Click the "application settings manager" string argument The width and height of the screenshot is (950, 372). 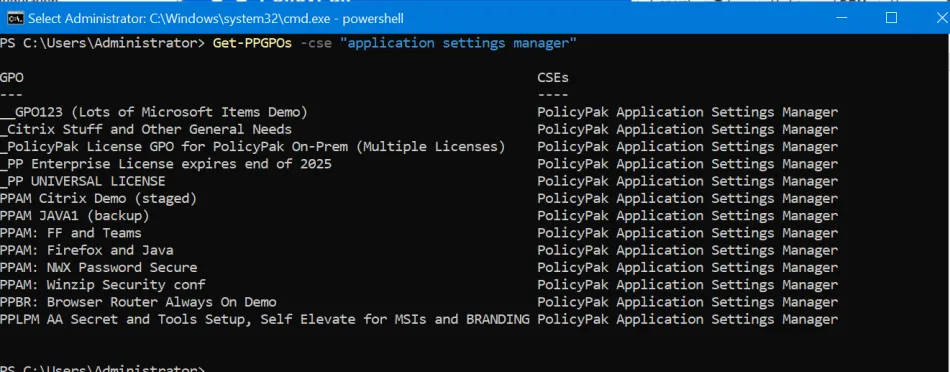pyautogui.click(x=458, y=43)
